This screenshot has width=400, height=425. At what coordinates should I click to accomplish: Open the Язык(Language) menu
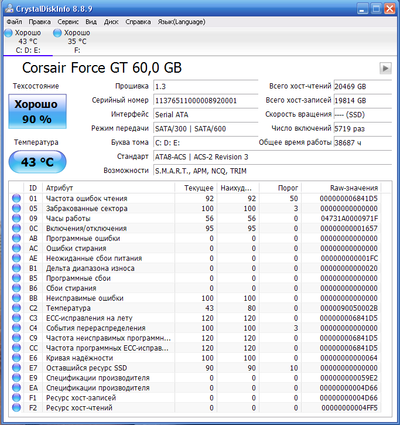pos(181,22)
